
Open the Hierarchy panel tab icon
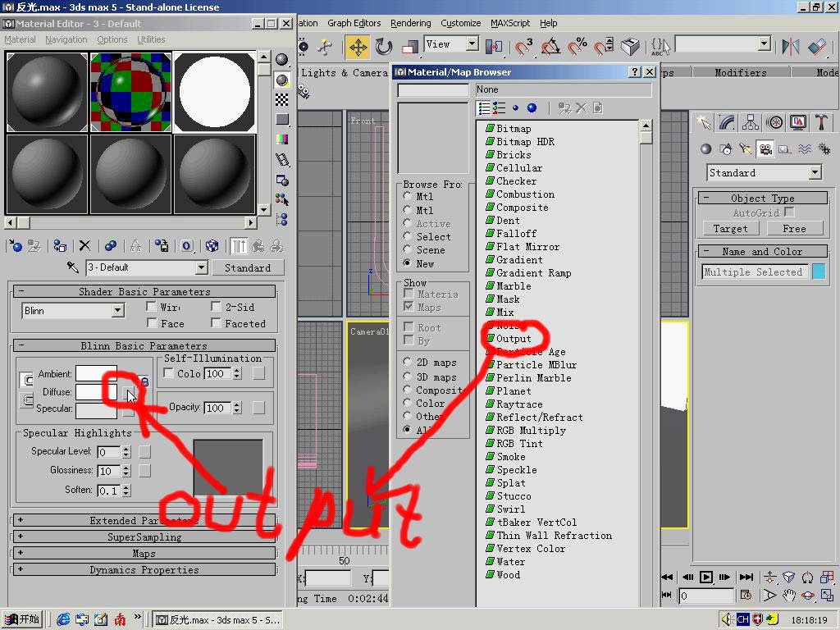tap(751, 123)
